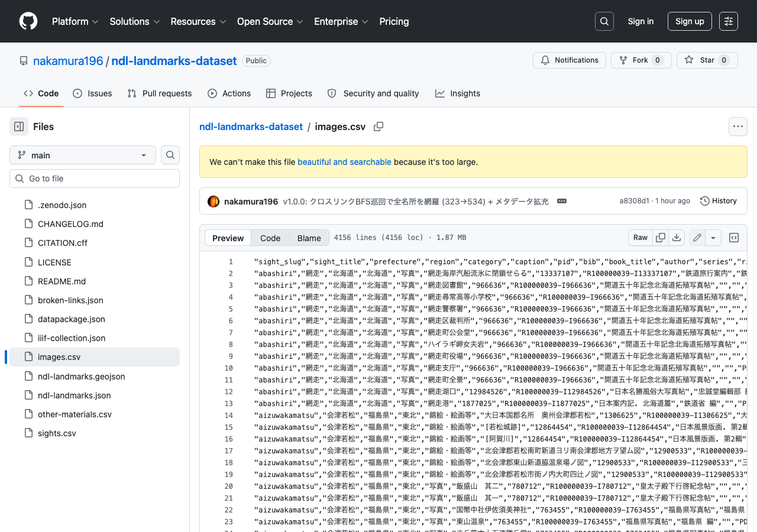Search this repository's files icon
Screen dimensions: 757x532
click(170, 155)
